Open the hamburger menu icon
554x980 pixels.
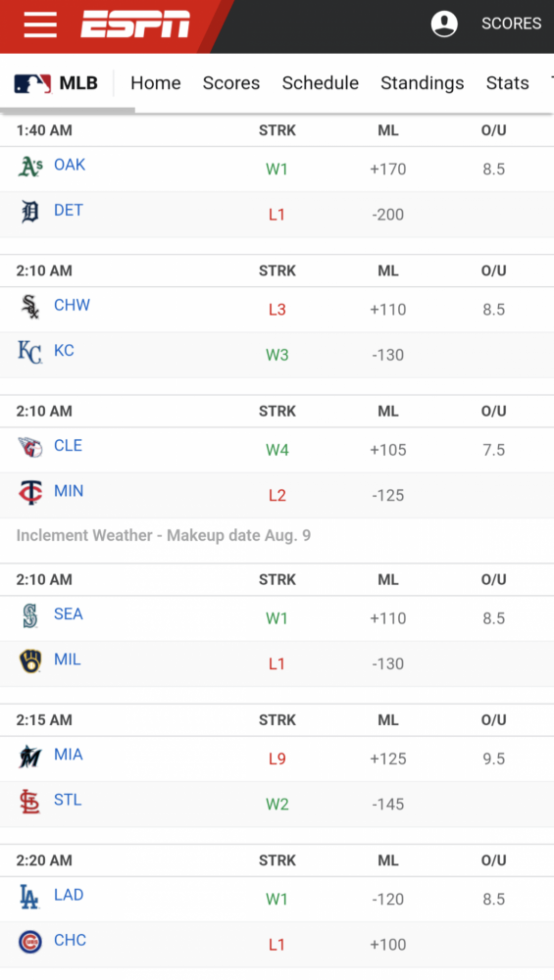coord(40,24)
